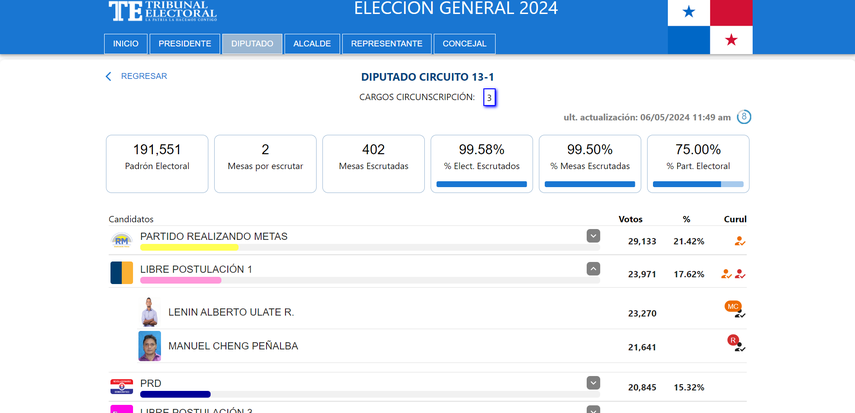The height and width of the screenshot is (413, 855).
Task: Click the 17.62% percentage
Action: pos(689,274)
